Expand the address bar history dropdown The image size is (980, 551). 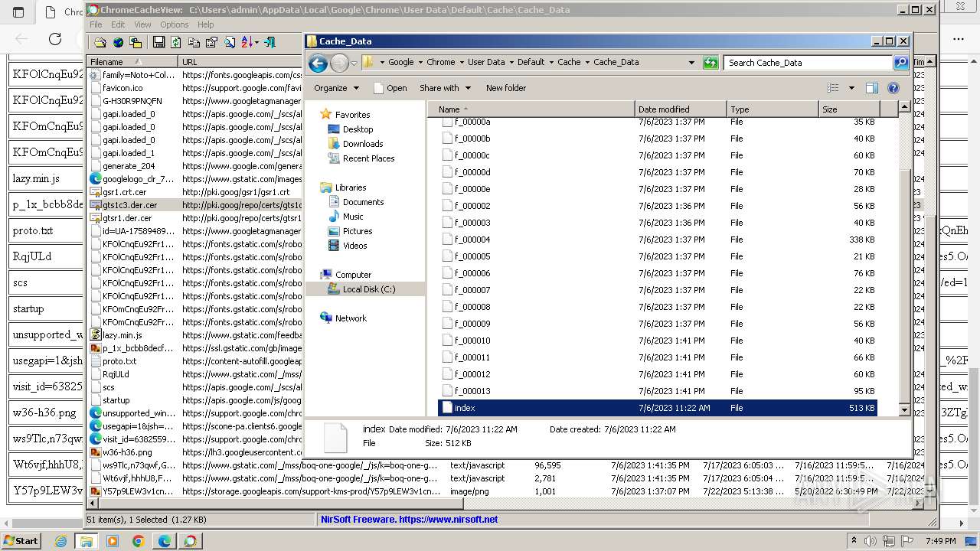click(x=691, y=63)
